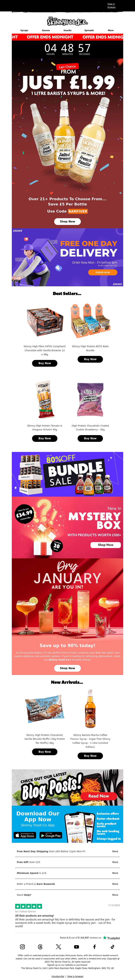135x980 pixels.
Task: Open the Facebook social icon
Action: tap(94, 947)
